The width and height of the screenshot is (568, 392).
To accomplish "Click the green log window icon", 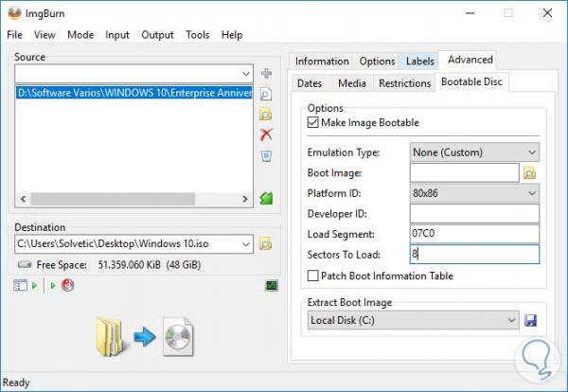I will 272,286.
